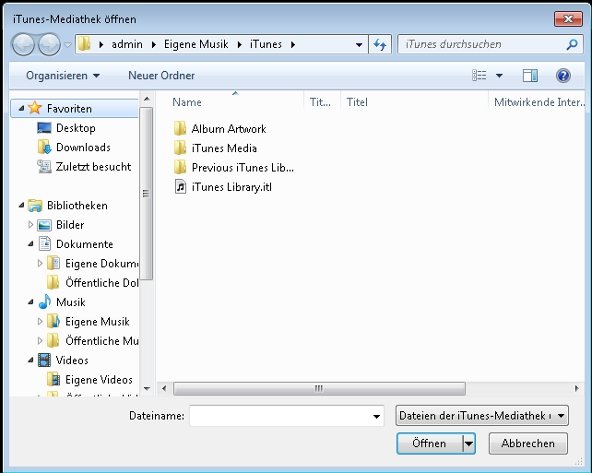Select 'iTunes' in the address path

[266, 44]
